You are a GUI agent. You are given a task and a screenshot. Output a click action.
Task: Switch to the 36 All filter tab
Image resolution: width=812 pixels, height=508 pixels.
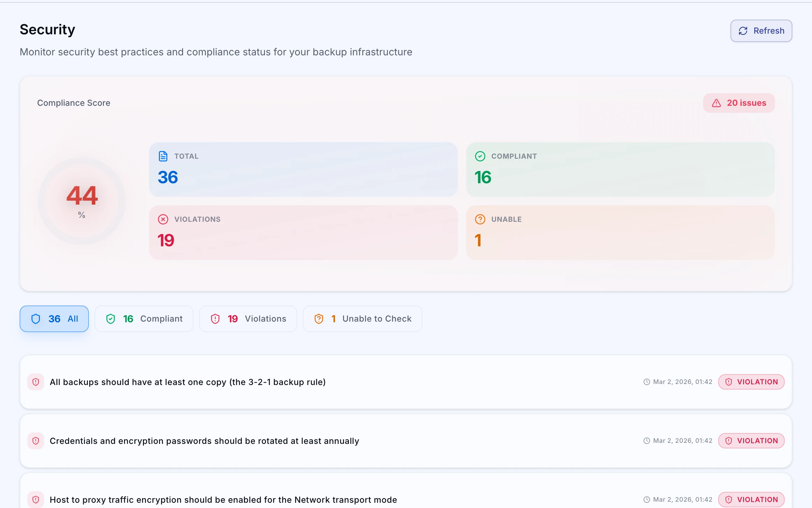coord(54,319)
